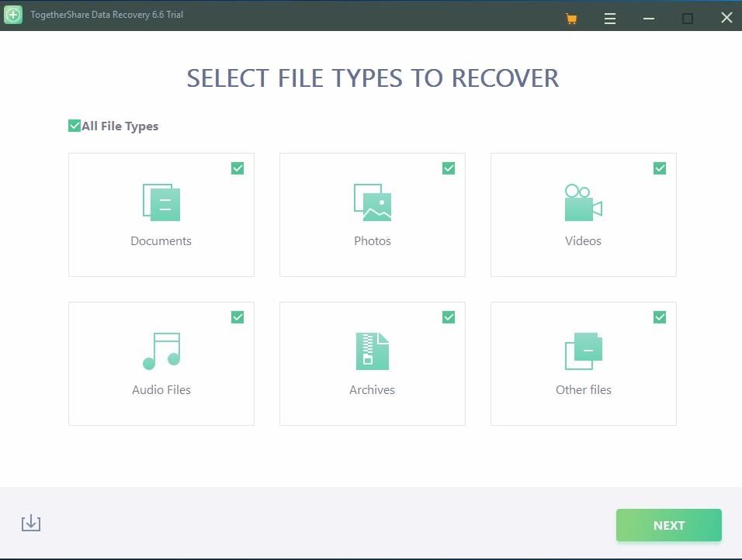The width and height of the screenshot is (742, 560).
Task: Click the TogetherShare app logo
Action: pyautogui.click(x=13, y=15)
